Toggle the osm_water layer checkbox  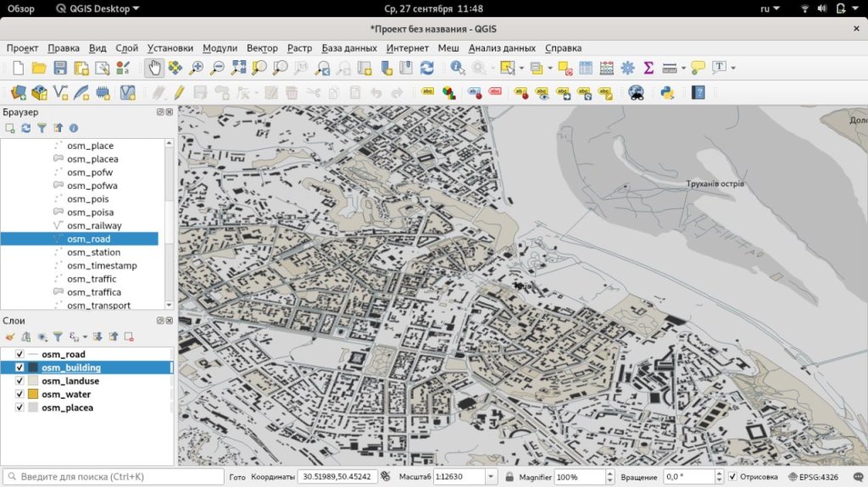(19, 394)
